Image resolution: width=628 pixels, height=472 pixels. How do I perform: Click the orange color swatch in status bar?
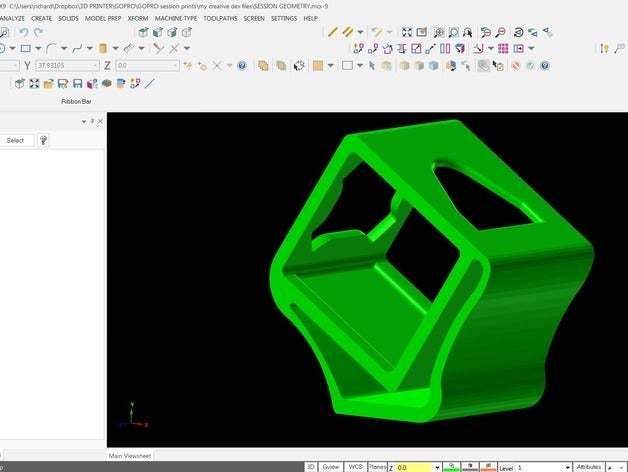pyautogui.click(x=488, y=467)
